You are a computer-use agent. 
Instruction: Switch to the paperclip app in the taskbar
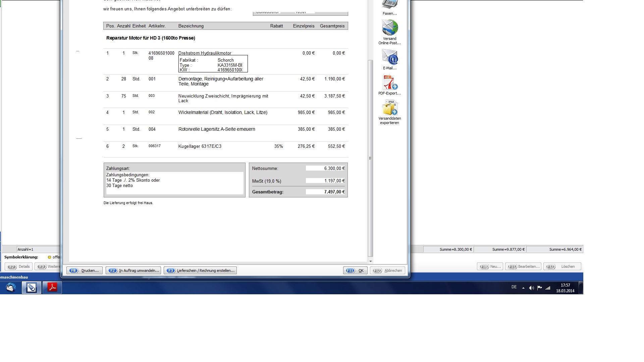pyautogui.click(x=32, y=288)
